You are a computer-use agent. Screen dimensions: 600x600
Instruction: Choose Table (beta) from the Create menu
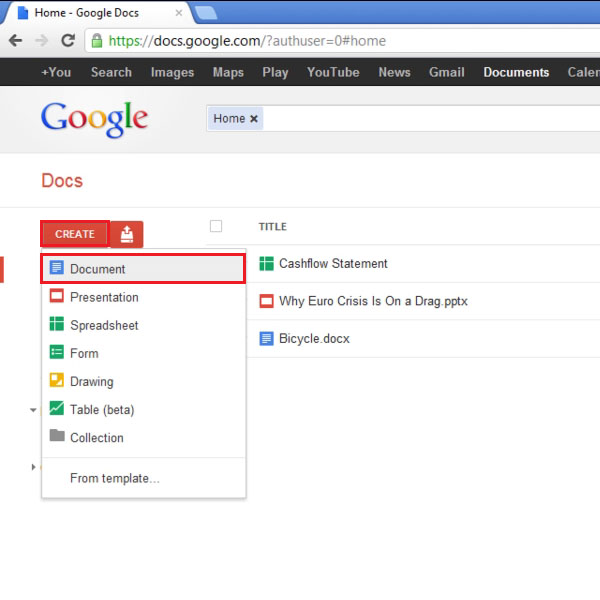pyautogui.click(x=143, y=409)
